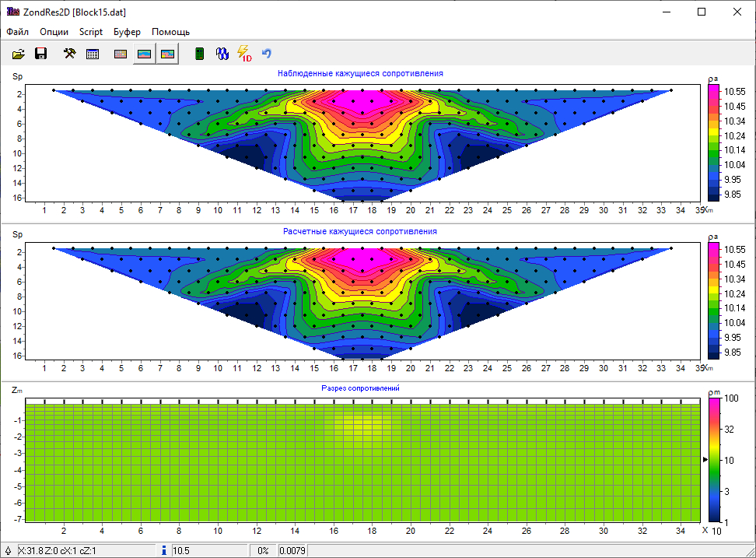Minimize the ZondRes2D window
The image size is (756, 558).
pyautogui.click(x=667, y=12)
